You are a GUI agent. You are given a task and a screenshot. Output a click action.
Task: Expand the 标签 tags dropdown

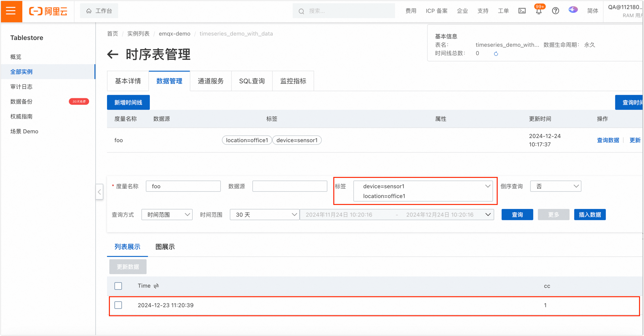click(x=487, y=186)
